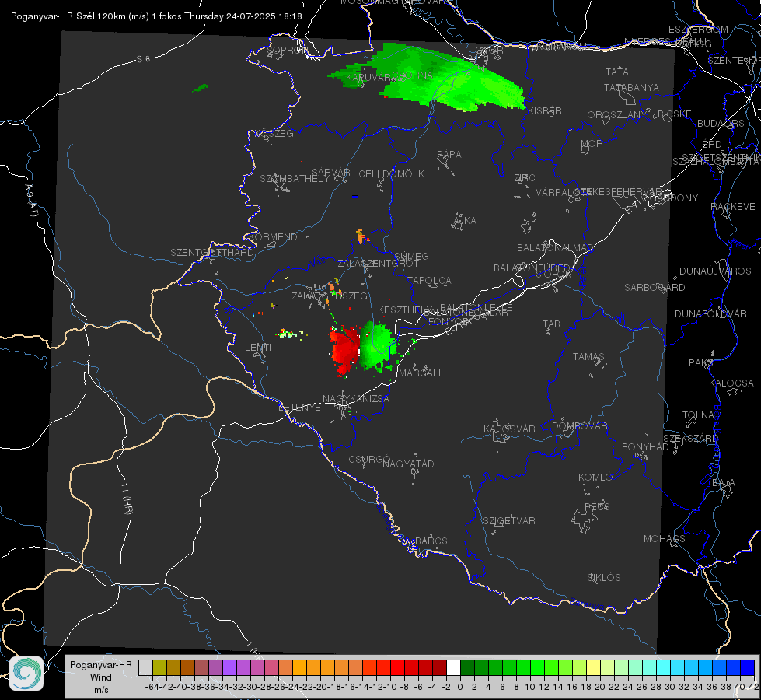Screen dimensions: 761x700
Task: Click the 'A 9 (AT)' road label
Action: 32,201
